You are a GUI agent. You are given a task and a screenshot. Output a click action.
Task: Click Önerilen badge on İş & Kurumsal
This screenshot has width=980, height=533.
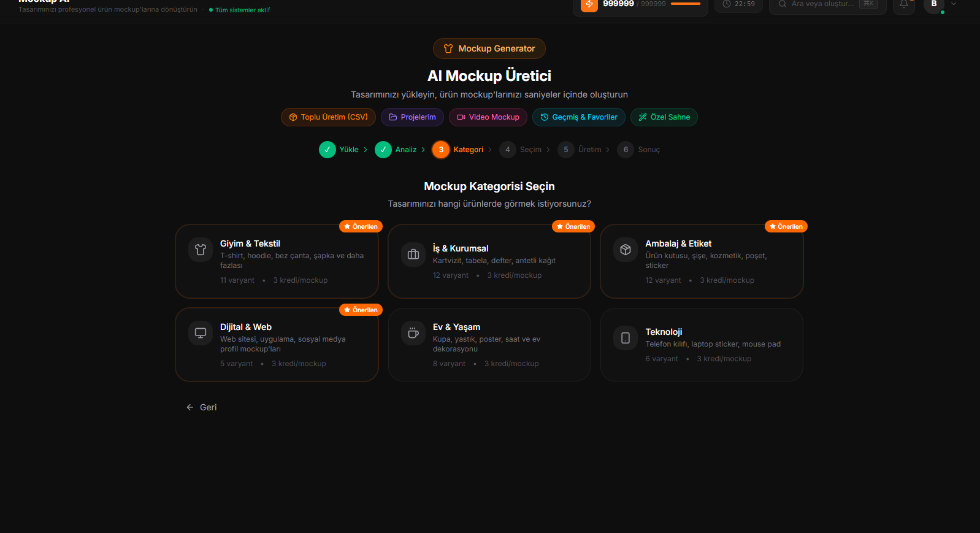[x=573, y=226]
